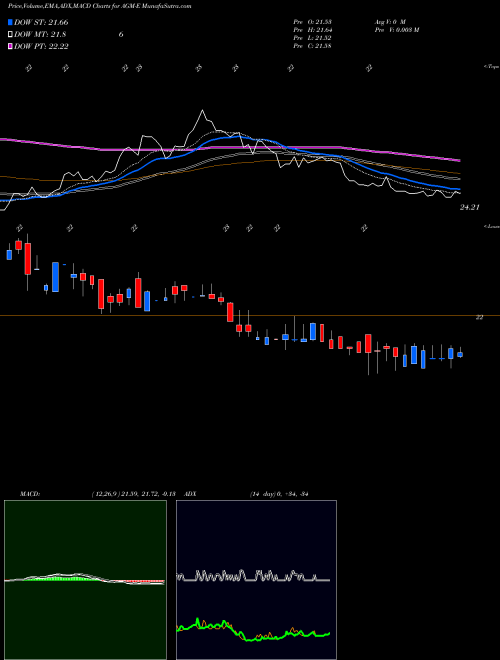The width and height of the screenshot is (500, 660).
Task: Click the ADX '(14 day)' values text
Action: (x=280, y=494)
